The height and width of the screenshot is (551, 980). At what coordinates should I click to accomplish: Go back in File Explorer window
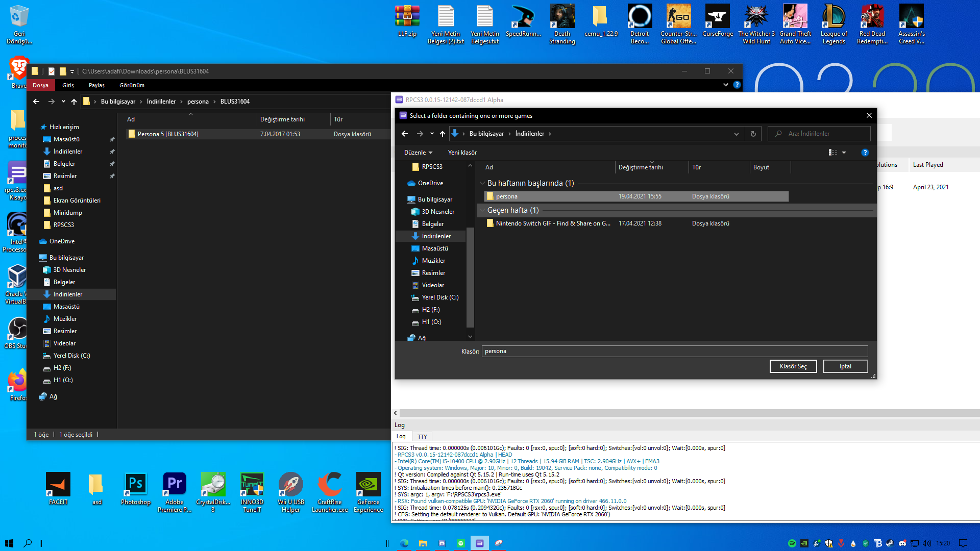tap(36, 102)
